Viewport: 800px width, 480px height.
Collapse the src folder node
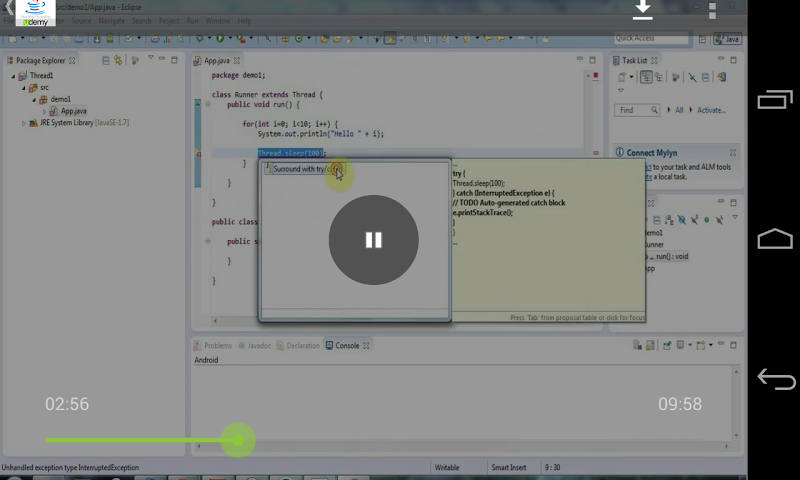point(23,88)
